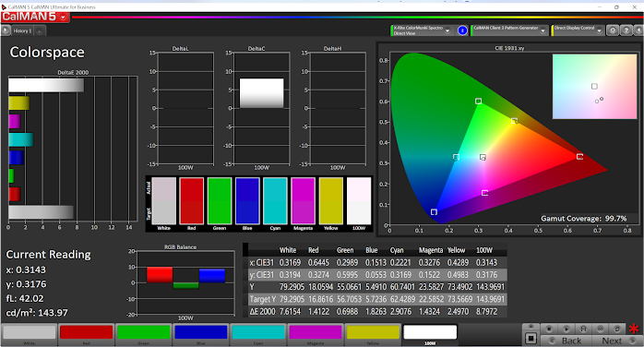
Task: Expand the history panel with play arrow
Action: tap(6, 30)
